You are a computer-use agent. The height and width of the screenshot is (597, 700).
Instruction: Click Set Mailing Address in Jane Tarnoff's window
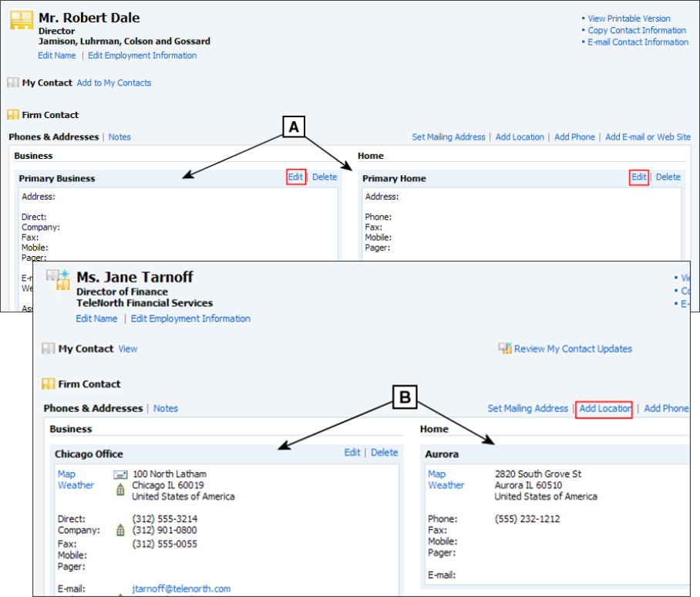527,408
